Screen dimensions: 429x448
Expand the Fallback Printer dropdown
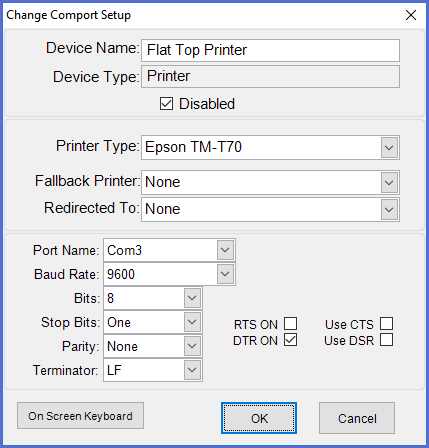click(x=389, y=182)
